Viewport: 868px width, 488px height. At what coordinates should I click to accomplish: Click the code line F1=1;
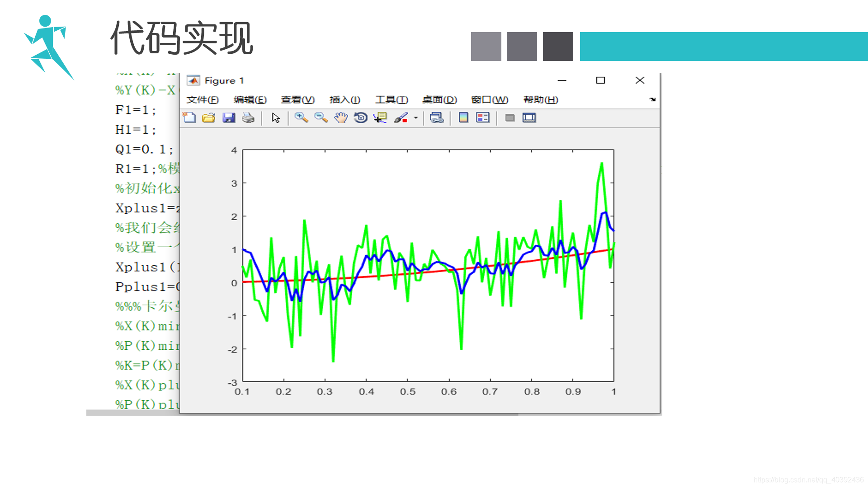(136, 110)
